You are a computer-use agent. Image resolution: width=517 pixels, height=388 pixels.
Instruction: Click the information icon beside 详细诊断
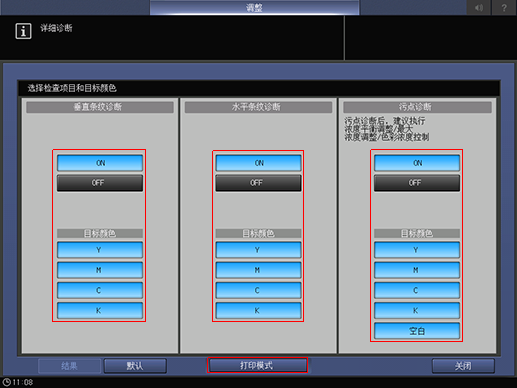(23, 31)
